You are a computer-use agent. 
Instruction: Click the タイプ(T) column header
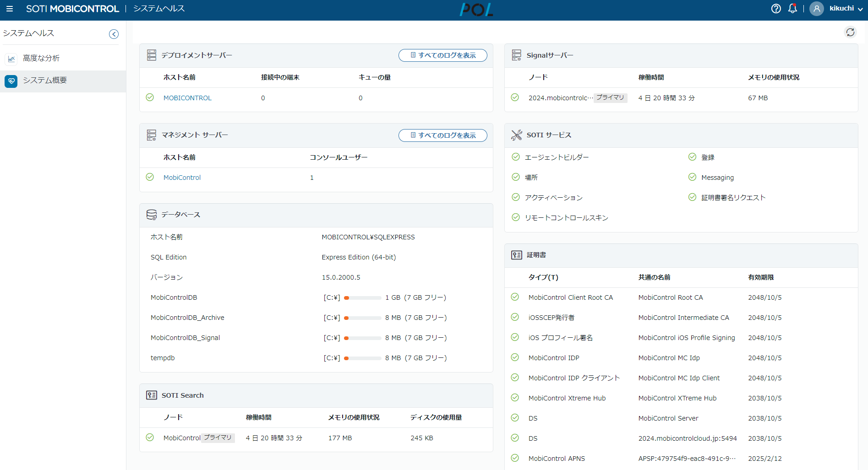[x=543, y=277]
